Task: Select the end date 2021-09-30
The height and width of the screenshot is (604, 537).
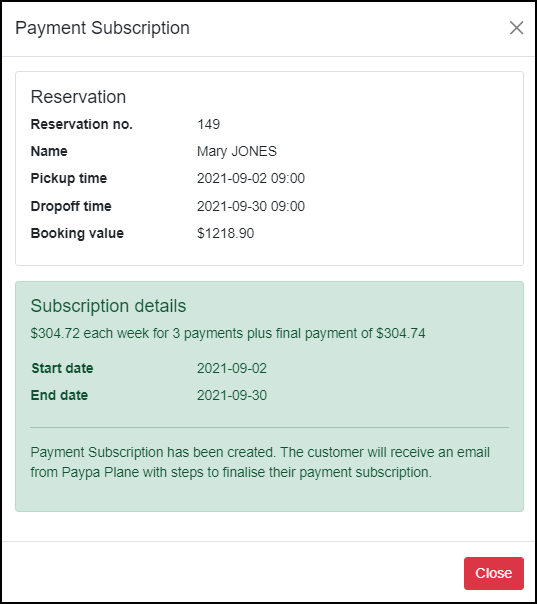Action: [232, 395]
